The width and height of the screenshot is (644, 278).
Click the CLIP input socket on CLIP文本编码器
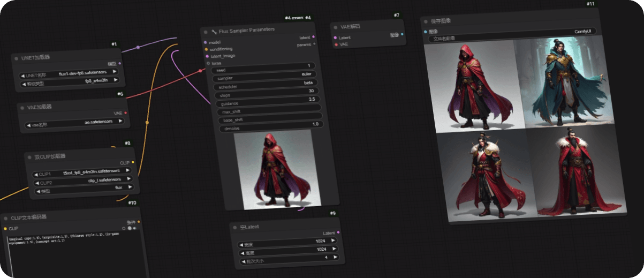(x=5, y=229)
